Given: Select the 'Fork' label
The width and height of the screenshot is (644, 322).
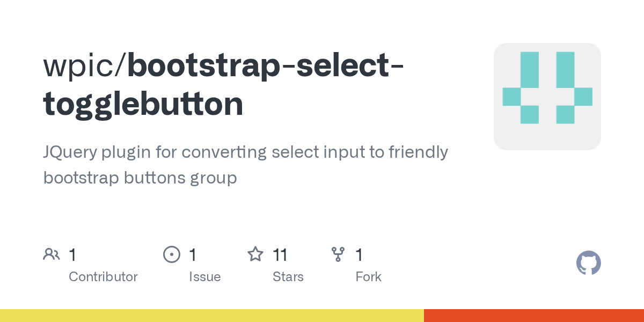Looking at the screenshot, I should [x=369, y=277].
